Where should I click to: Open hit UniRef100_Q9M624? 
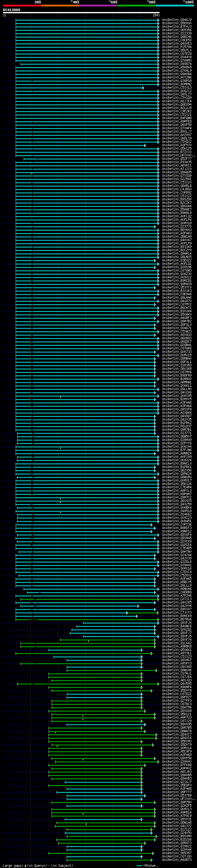[177, 474]
